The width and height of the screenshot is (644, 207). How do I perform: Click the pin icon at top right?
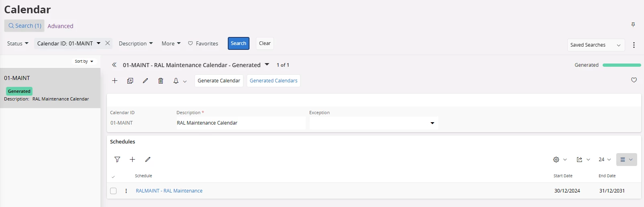point(633,25)
